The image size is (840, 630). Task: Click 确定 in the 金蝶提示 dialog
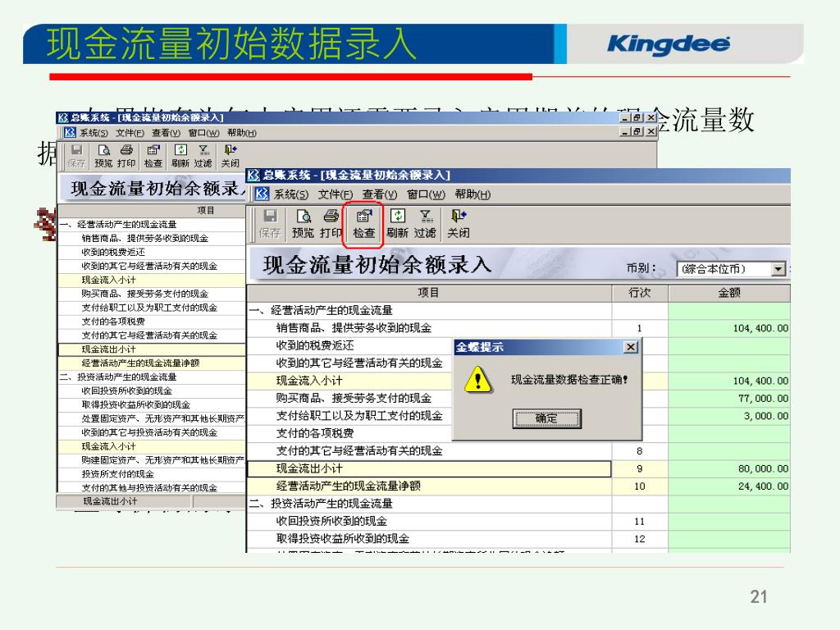pyautogui.click(x=546, y=418)
